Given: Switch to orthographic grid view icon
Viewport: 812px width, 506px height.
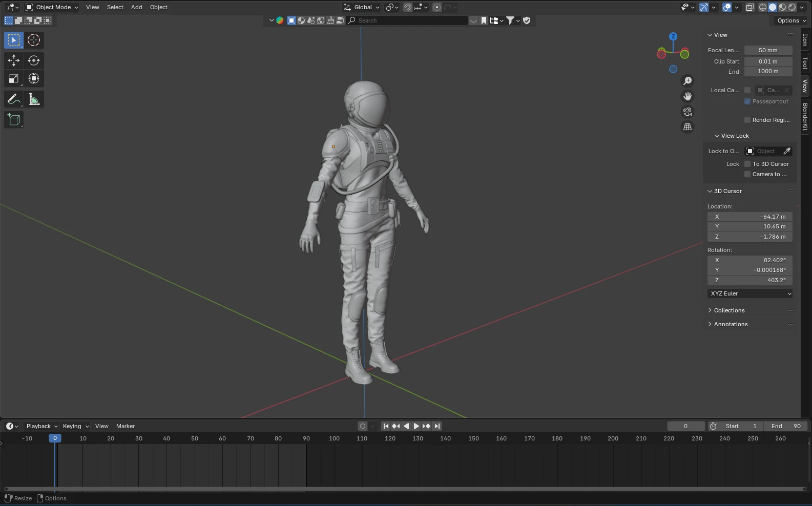Looking at the screenshot, I should coord(688,127).
